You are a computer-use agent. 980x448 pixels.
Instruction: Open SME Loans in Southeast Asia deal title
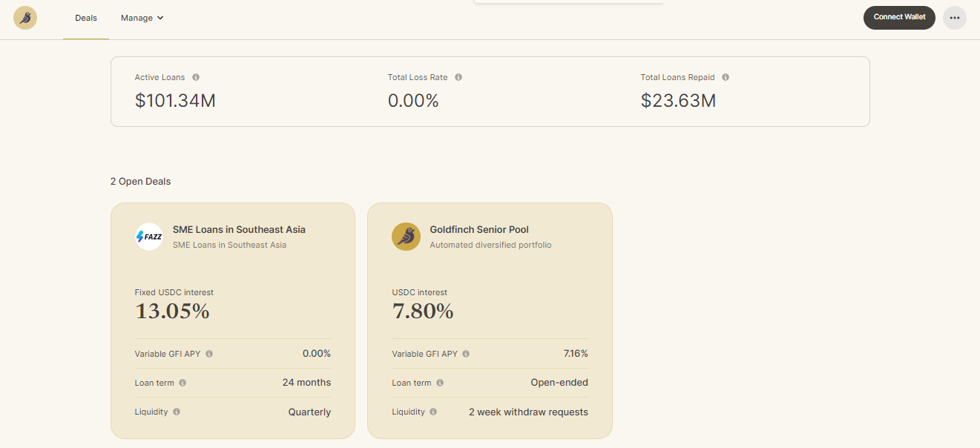pos(239,230)
